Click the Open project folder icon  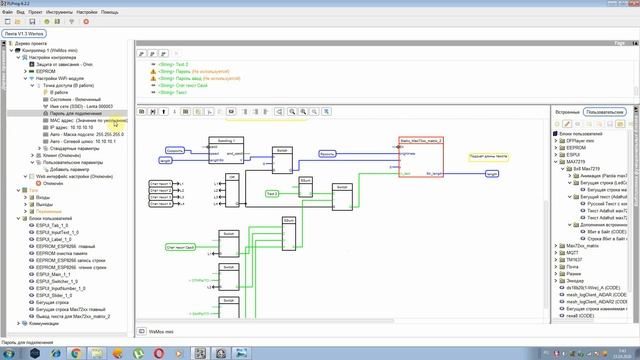click(18, 22)
